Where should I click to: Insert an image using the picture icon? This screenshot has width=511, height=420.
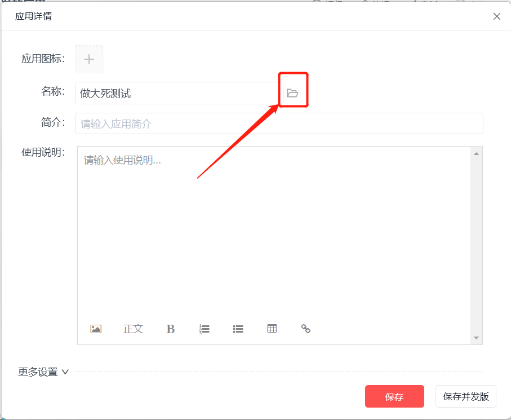[x=96, y=329]
